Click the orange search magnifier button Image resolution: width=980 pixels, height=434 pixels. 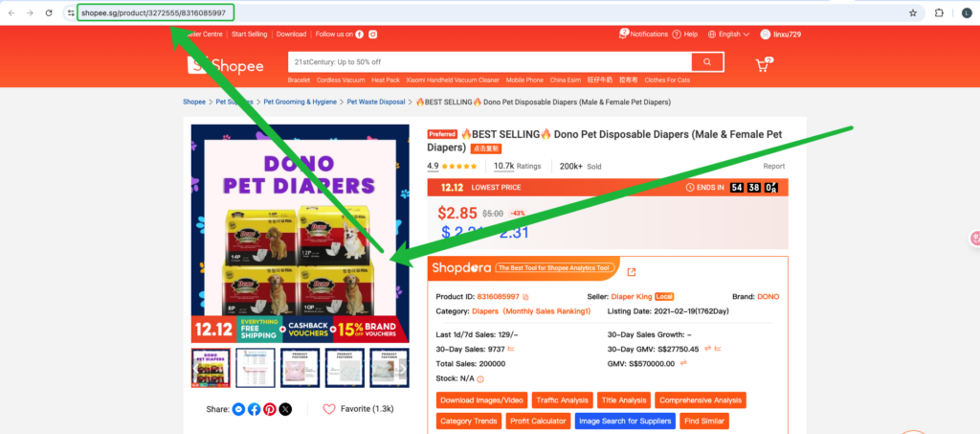click(707, 62)
